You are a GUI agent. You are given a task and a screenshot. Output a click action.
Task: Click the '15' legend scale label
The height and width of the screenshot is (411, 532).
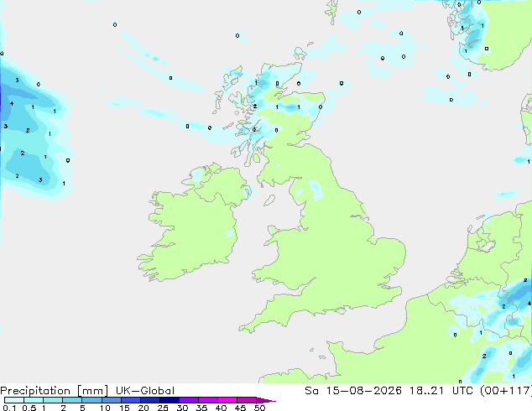(124, 408)
